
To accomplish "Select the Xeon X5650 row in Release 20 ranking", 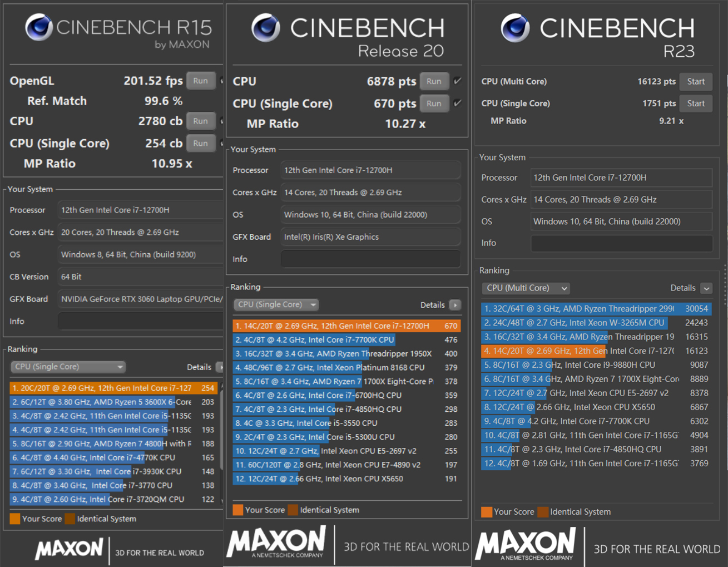I will 347,479.
